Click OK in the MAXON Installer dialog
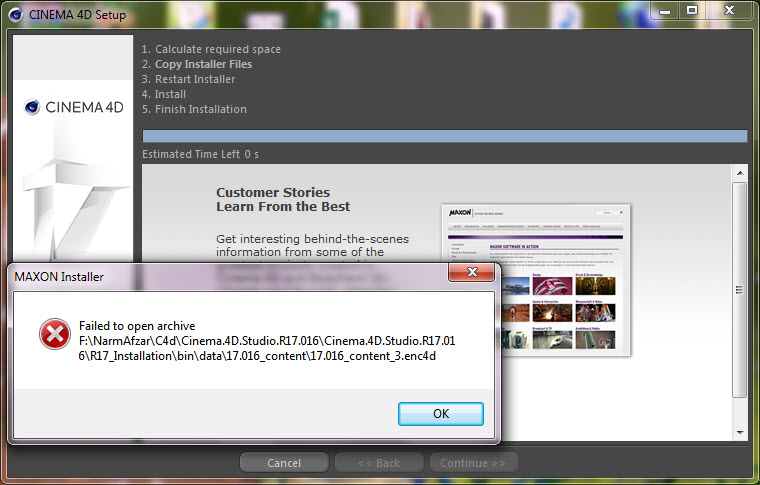Viewport: 760px width, 485px height. coord(441,414)
